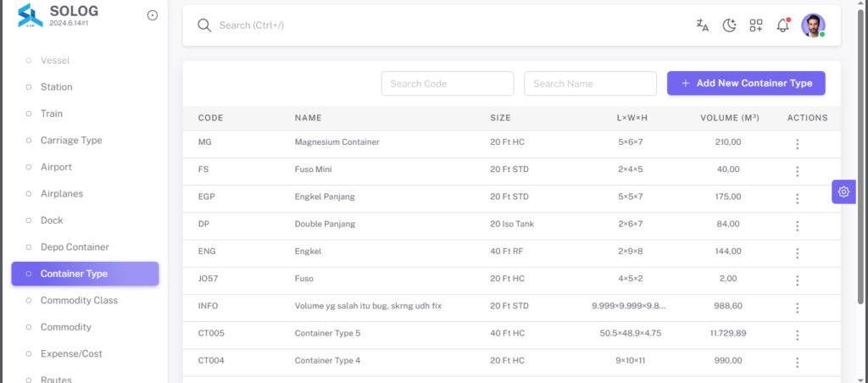Open the shortcuts grid icon
The height and width of the screenshot is (383, 868).
point(756,25)
